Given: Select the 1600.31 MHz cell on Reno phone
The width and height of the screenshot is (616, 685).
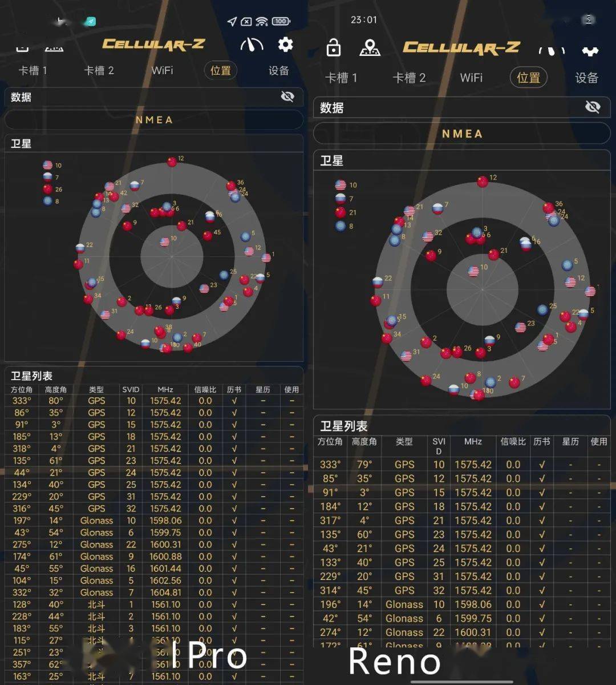Looking at the screenshot, I should [473, 632].
